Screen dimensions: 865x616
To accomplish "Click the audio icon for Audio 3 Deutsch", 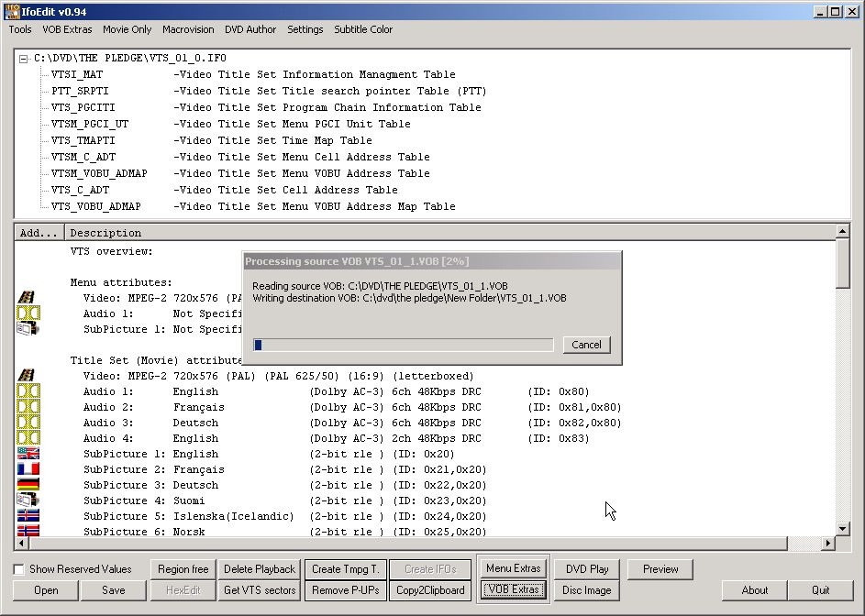I will (28, 423).
